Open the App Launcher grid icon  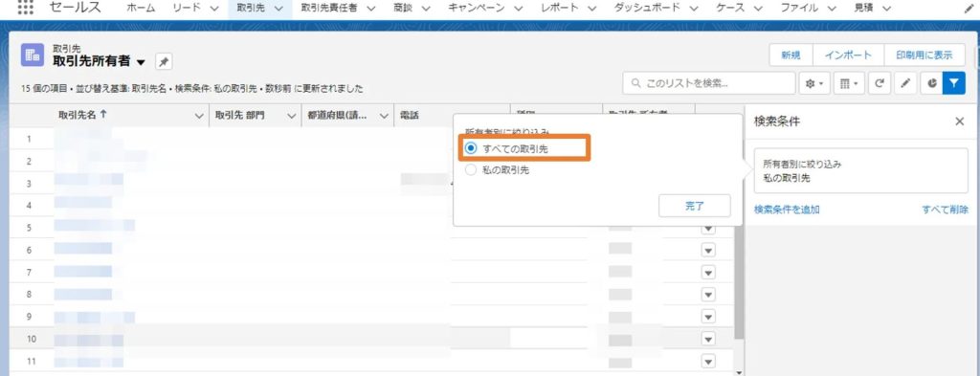pyautogui.click(x=25, y=8)
